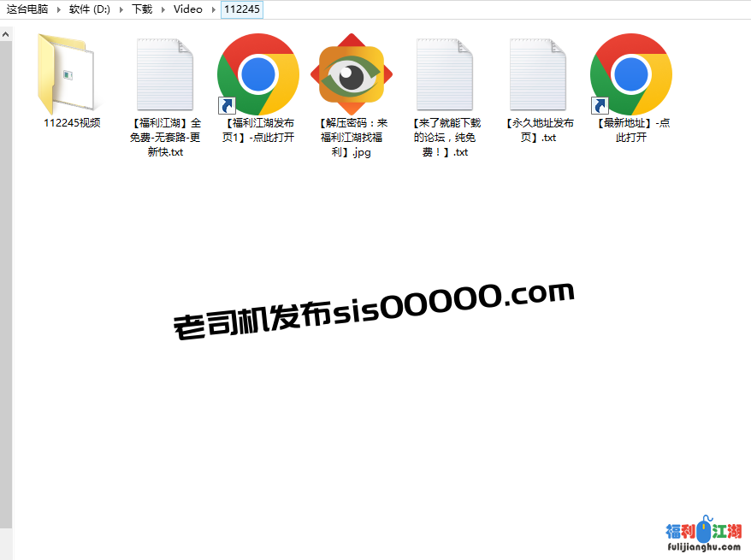Screen dimensions: 751x560
Task: Go to 这台电脑 in the address breadcrumb
Action: coord(27,9)
